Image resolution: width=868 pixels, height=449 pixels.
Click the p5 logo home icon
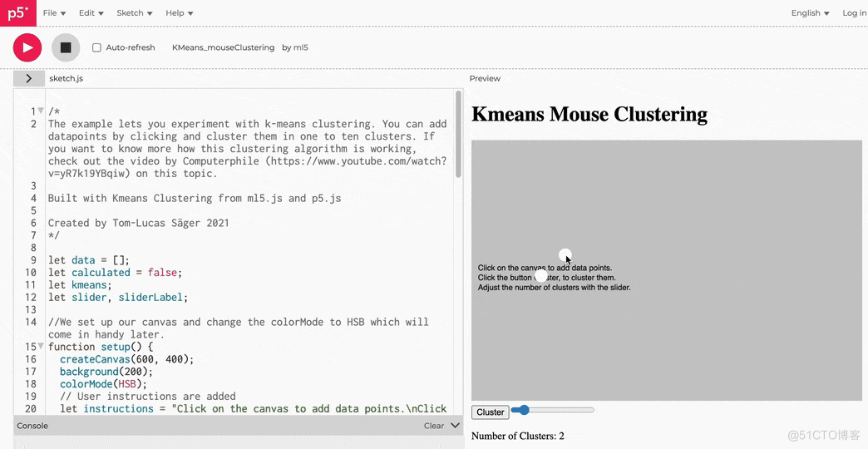[18, 12]
